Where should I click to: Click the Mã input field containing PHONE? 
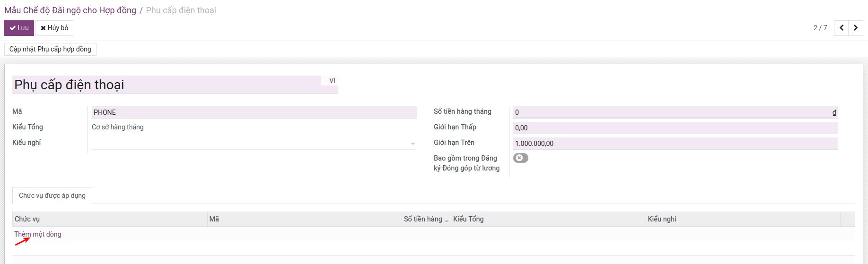pyautogui.click(x=254, y=112)
